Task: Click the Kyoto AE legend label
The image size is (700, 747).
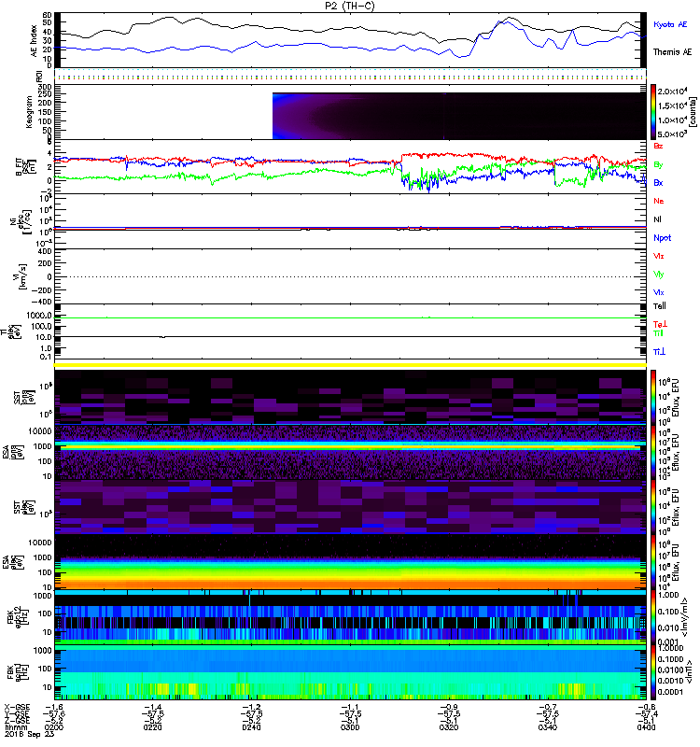Action: point(670,24)
